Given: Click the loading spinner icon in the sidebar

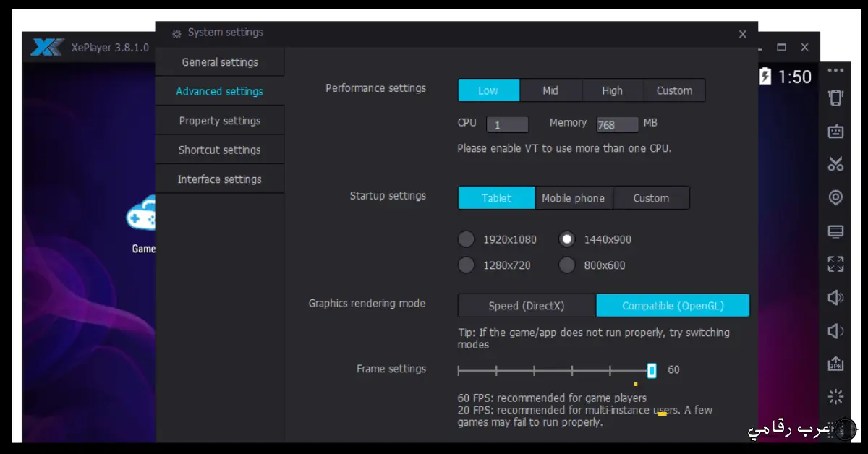Looking at the screenshot, I should pyautogui.click(x=835, y=396).
